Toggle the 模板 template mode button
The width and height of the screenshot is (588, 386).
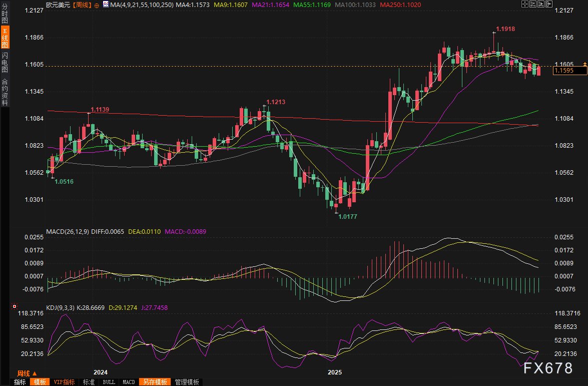(x=39, y=382)
